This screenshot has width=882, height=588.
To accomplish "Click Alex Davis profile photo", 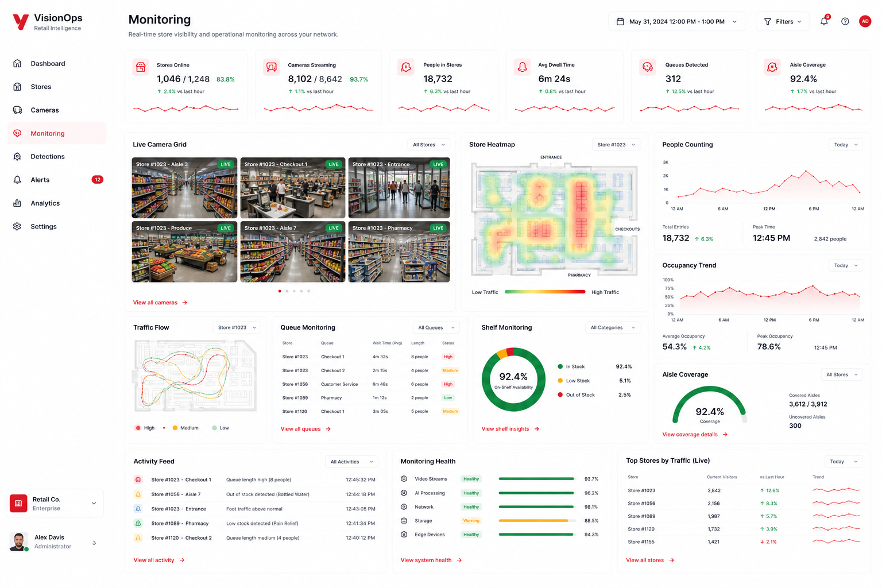I will [x=19, y=541].
